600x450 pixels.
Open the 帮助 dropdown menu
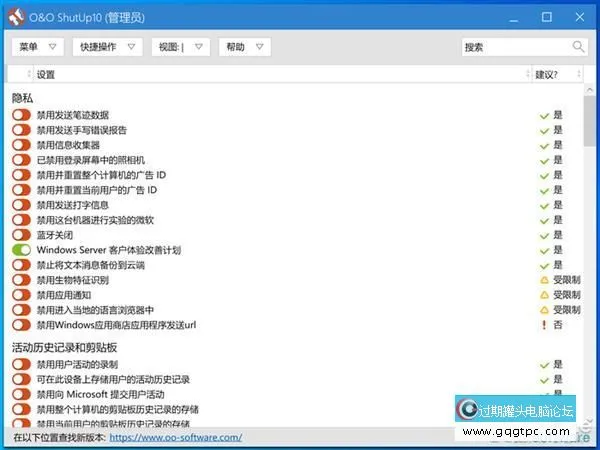coord(245,47)
